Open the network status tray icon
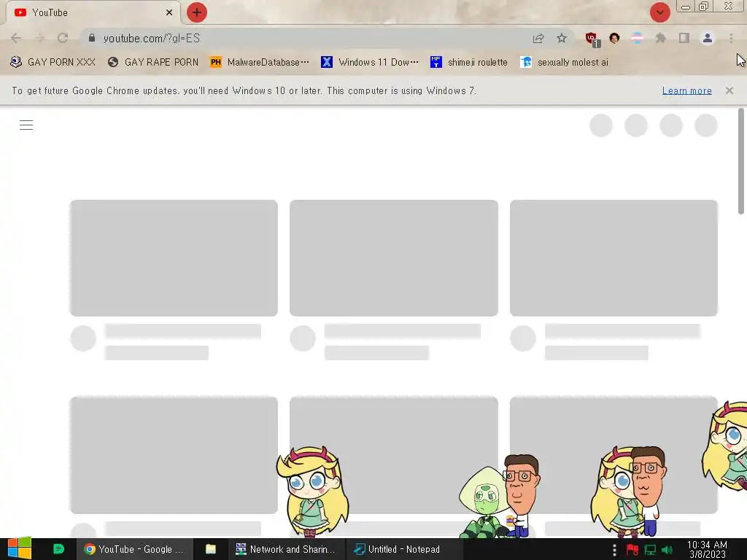The width and height of the screenshot is (747, 560). tap(650, 550)
